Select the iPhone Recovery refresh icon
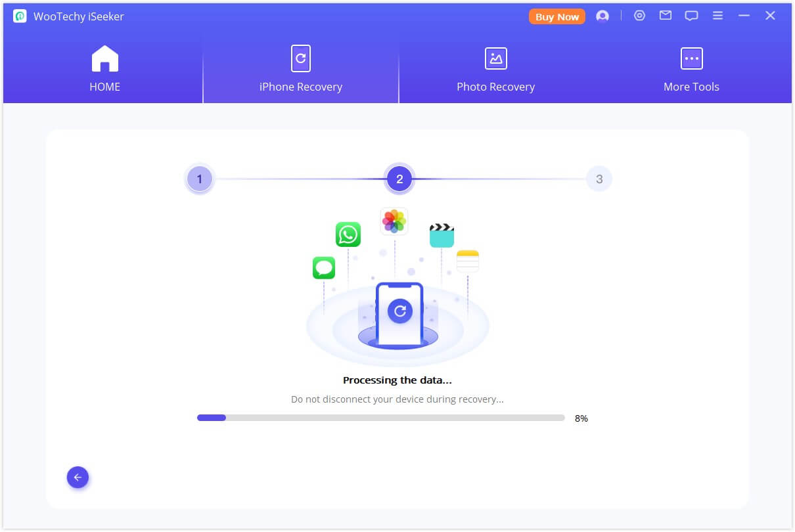This screenshot has height=532, width=795. (300, 58)
